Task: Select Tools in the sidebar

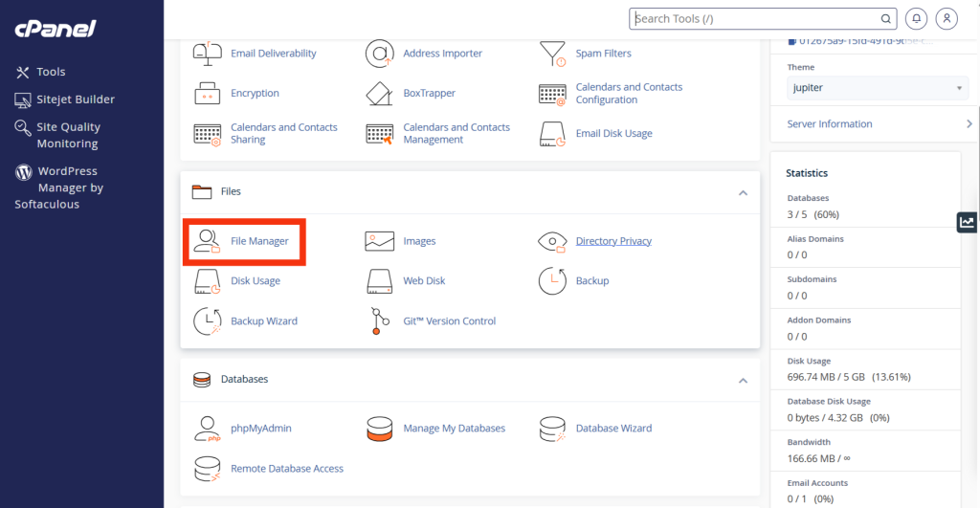Action: [51, 72]
